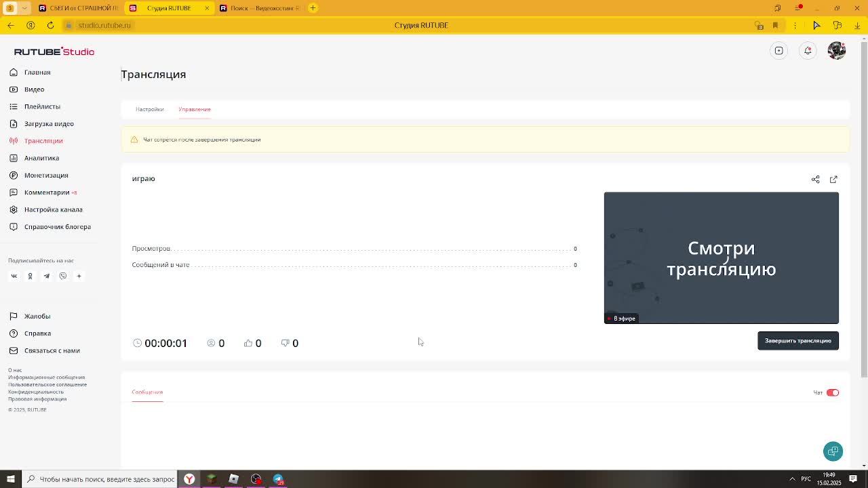Click the add video plus icon in header
The image size is (868, 488).
[779, 51]
